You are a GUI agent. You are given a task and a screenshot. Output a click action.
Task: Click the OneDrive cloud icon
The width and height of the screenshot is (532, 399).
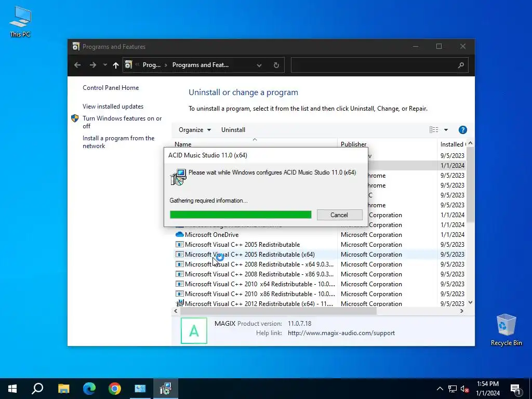pos(179,234)
